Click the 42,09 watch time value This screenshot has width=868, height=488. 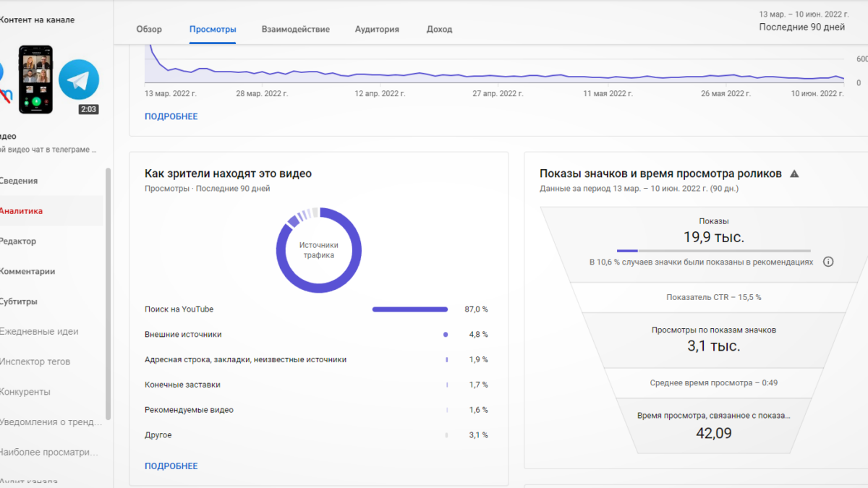pos(713,434)
